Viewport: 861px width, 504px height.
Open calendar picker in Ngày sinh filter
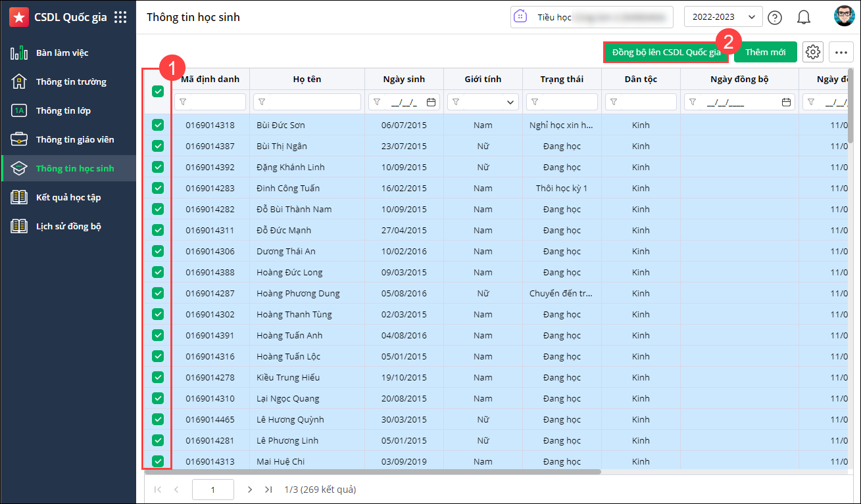431,102
